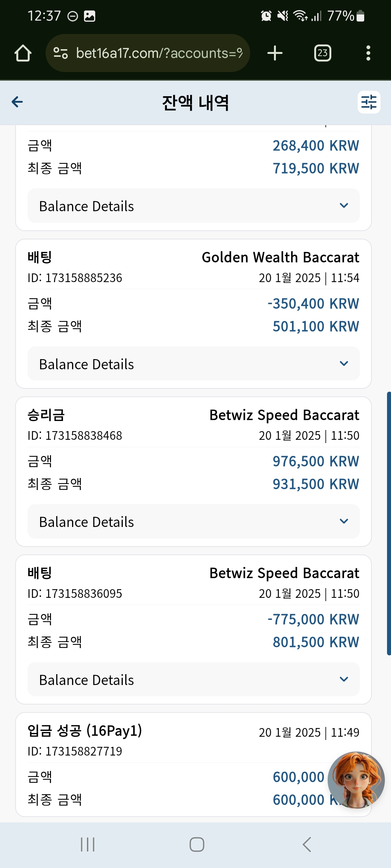Open the site info icon in address bar
Screen dimensions: 391x868
60,53
